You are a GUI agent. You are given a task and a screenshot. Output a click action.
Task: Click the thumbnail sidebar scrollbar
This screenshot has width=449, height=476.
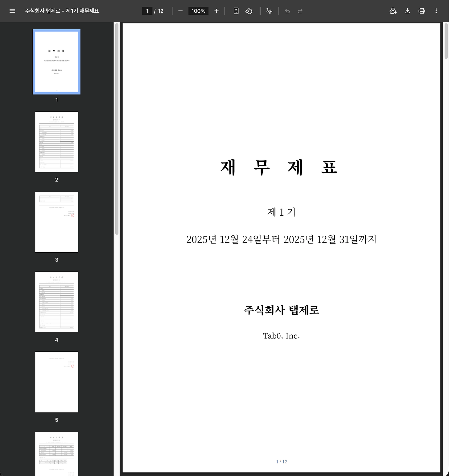pyautogui.click(x=117, y=129)
